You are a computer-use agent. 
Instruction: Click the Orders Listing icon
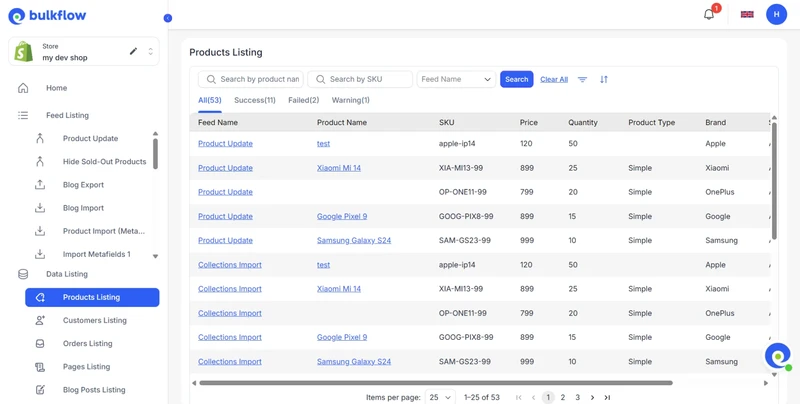point(40,343)
